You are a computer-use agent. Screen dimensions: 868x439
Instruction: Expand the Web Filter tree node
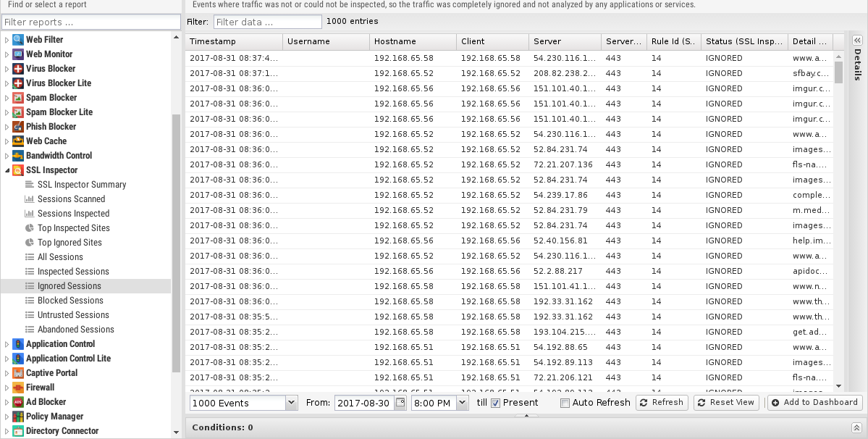click(x=7, y=40)
